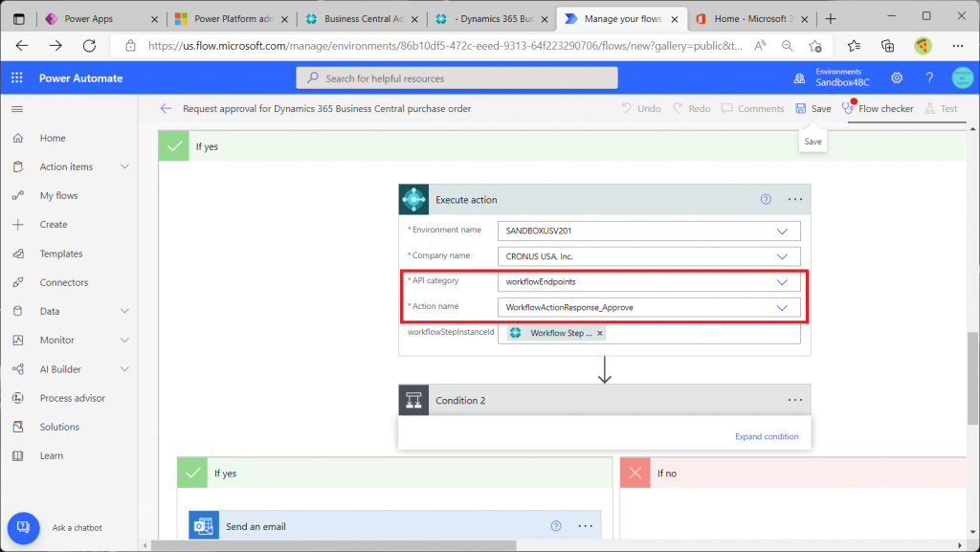Image resolution: width=980 pixels, height=552 pixels.
Task: Click the workflowStepInstanceId input field
Action: [649, 334]
